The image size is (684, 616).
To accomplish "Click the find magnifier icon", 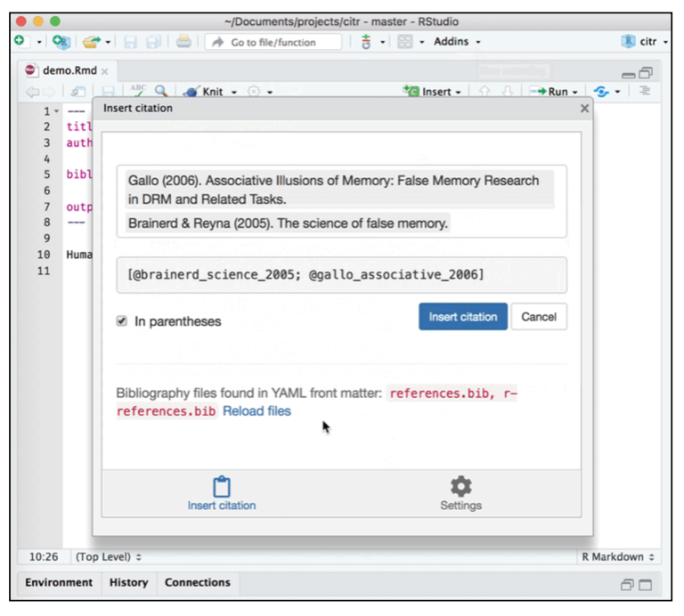I will [161, 91].
